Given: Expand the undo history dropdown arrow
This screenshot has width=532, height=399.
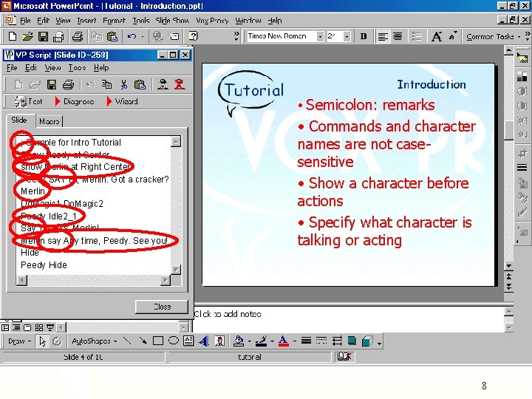Looking at the screenshot, I should pos(143,36).
